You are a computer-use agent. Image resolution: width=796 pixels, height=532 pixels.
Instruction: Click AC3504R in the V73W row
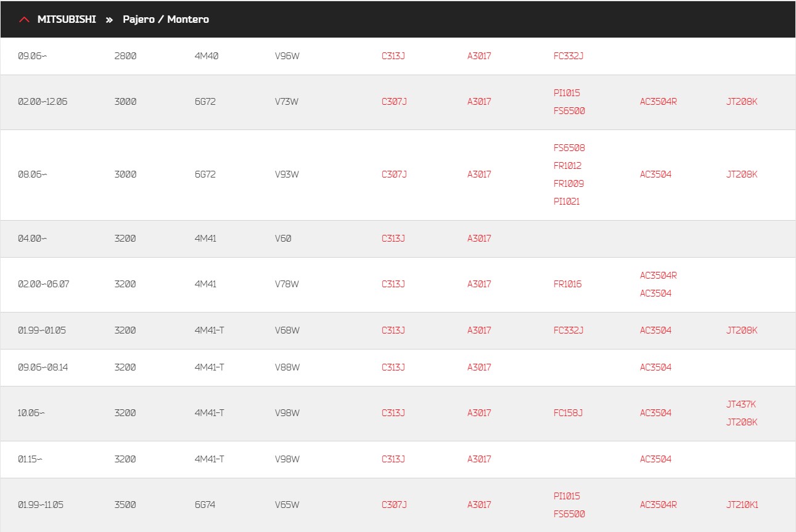659,102
